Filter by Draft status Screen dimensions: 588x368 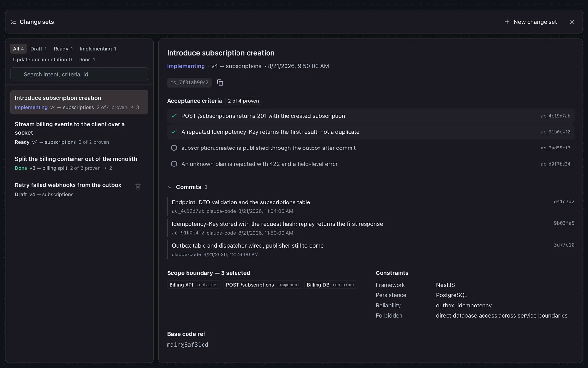coord(39,49)
